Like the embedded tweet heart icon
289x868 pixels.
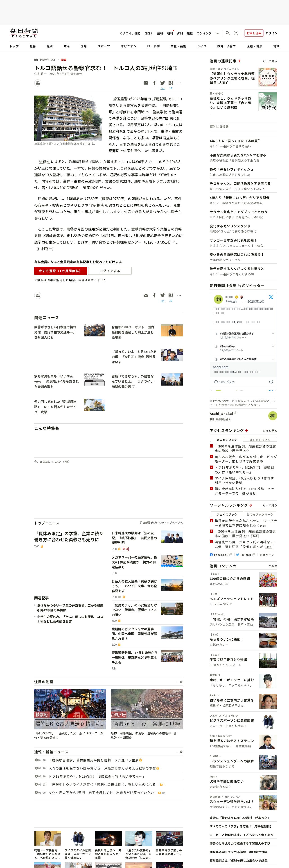(x=229, y=382)
